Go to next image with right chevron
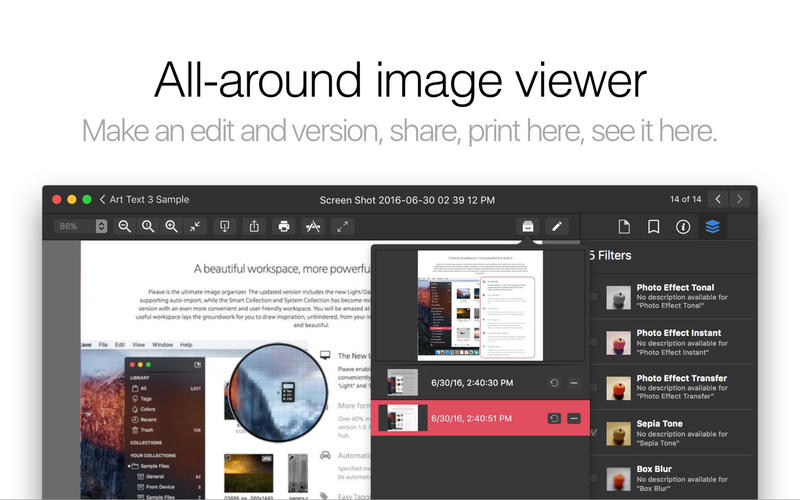Image resolution: width=800 pixels, height=500 pixels. coord(740,200)
